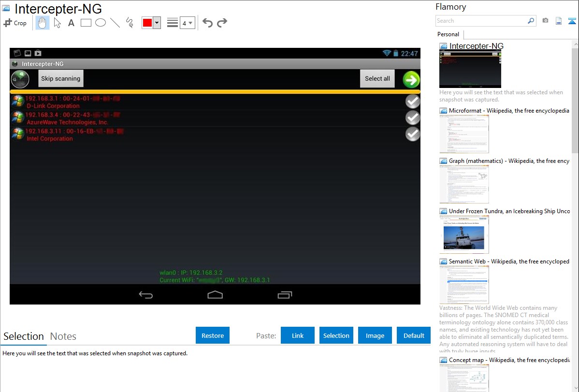Pick the rectangle drawing tool
This screenshot has width=579, height=392.
pyautogui.click(x=86, y=23)
